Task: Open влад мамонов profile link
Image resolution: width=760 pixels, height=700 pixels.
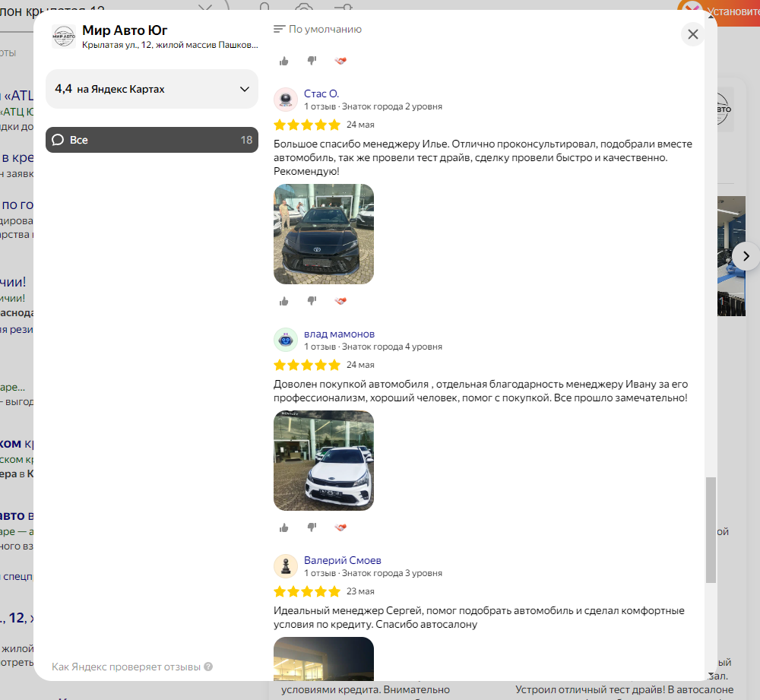Action: coord(339,334)
